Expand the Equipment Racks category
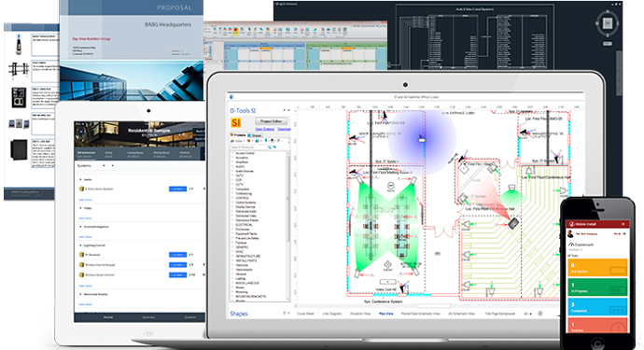The width and height of the screenshot is (644, 350). (233, 233)
